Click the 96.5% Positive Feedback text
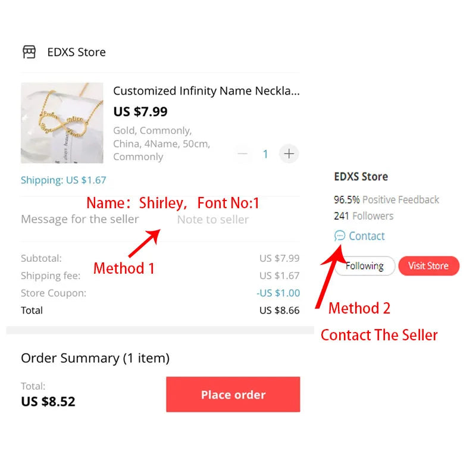The height and width of the screenshot is (476, 476). coord(386,200)
